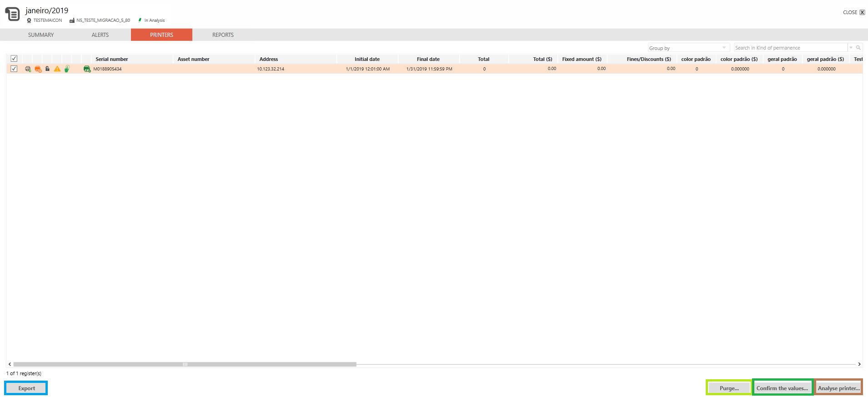Click the Confirm the values button
Image resolution: width=868 pixels, height=397 pixels.
783,388
